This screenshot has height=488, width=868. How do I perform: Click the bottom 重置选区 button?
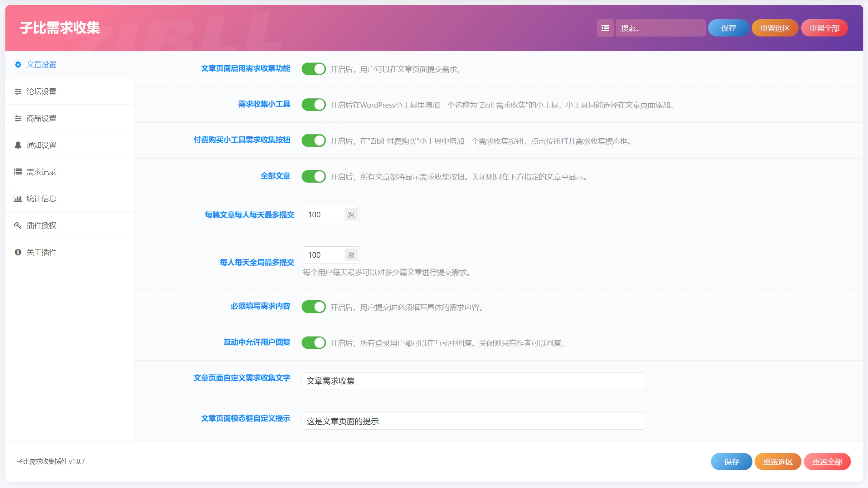778,462
